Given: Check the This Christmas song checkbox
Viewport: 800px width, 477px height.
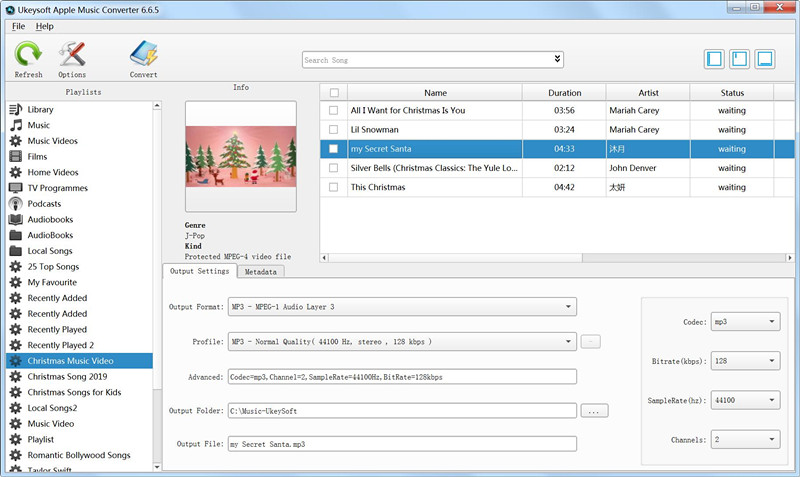Looking at the screenshot, I should [x=334, y=187].
